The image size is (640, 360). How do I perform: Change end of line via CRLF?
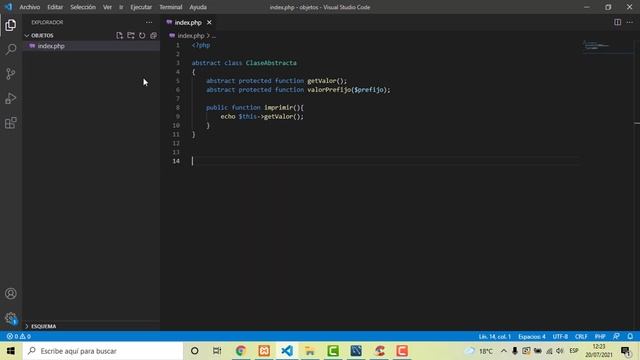[x=581, y=336]
